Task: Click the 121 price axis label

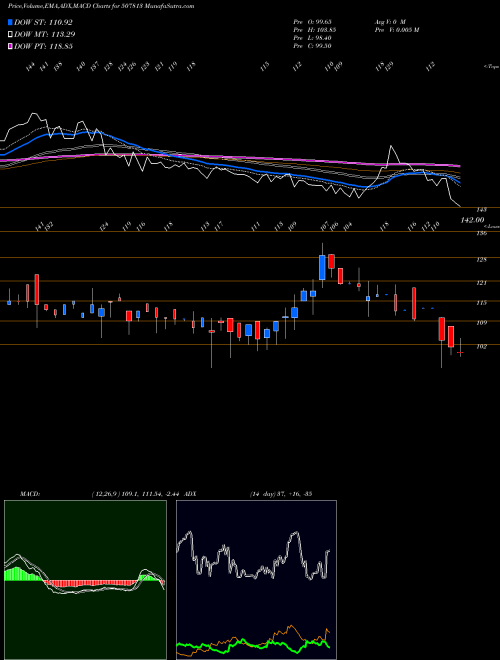Action: (482, 283)
